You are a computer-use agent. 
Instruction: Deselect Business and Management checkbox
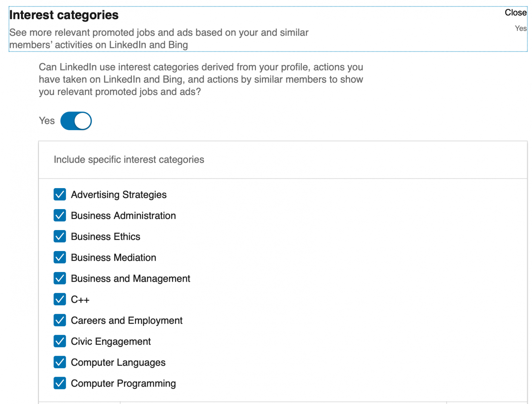coord(60,278)
